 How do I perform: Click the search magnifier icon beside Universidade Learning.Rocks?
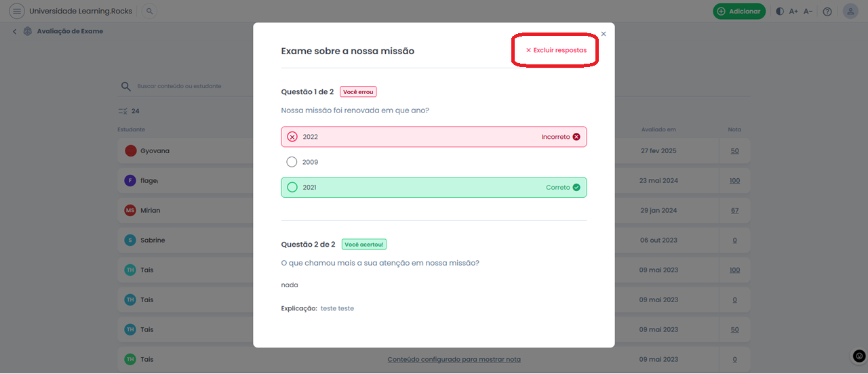pyautogui.click(x=150, y=12)
